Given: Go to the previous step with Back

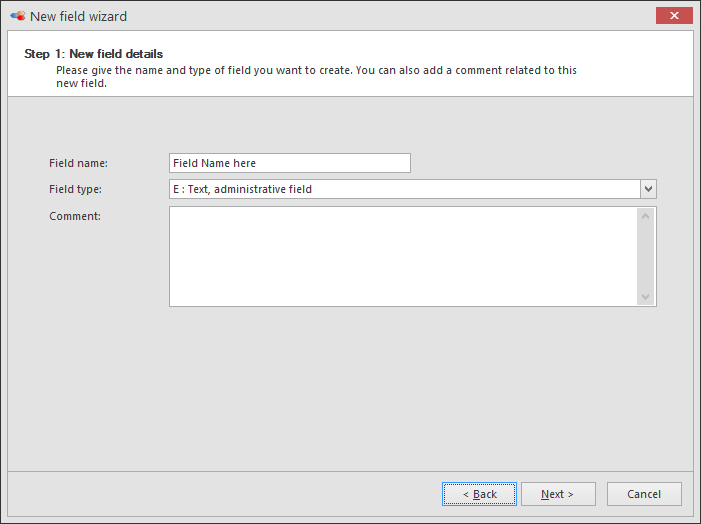Looking at the screenshot, I should [479, 494].
